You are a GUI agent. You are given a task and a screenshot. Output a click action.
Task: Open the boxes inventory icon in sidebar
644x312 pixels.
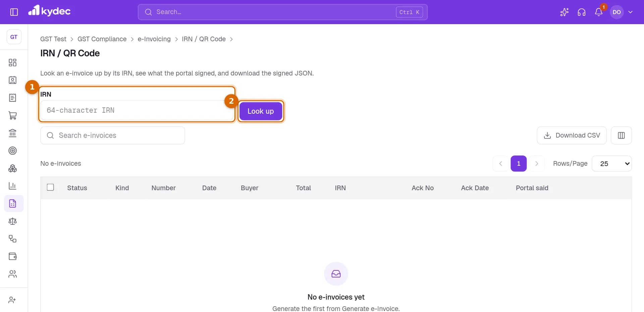13,168
